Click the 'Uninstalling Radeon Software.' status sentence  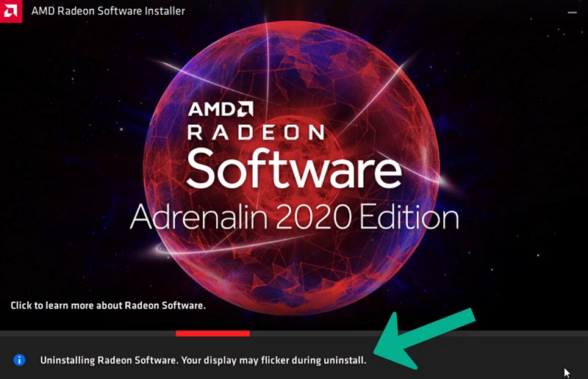tap(109, 360)
